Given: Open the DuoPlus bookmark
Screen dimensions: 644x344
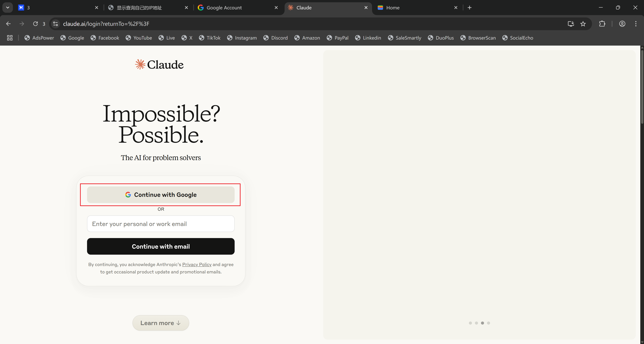Looking at the screenshot, I should (x=441, y=38).
